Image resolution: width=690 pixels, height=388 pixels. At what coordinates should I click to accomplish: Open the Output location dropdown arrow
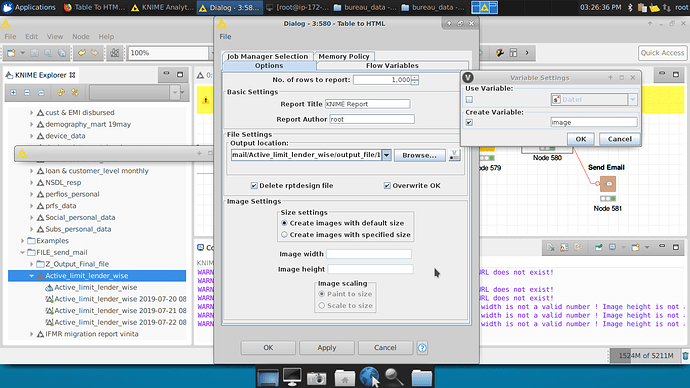coord(386,155)
